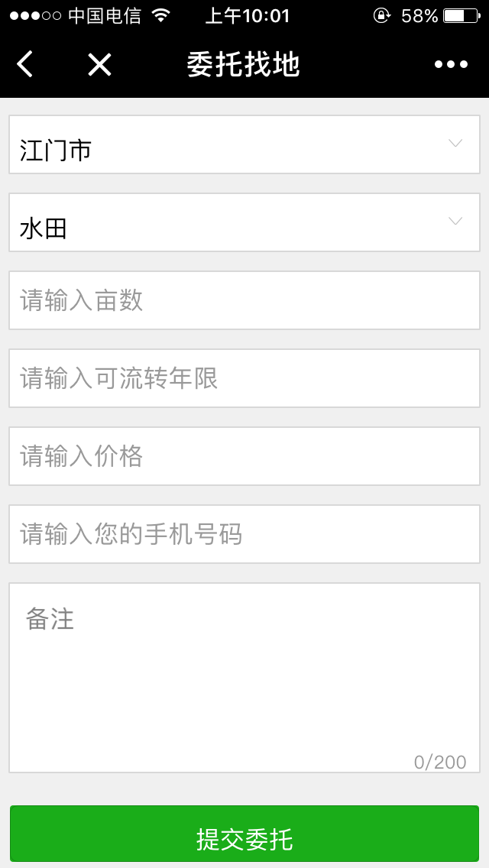Viewport: 489px width, 868px height.
Task: Click into the 请输入价格 price field
Action: [244, 457]
